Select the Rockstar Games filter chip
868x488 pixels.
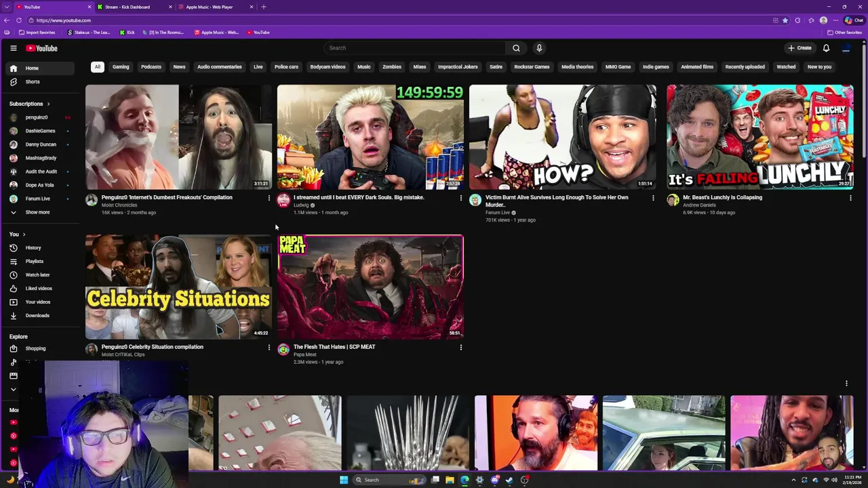[532, 67]
